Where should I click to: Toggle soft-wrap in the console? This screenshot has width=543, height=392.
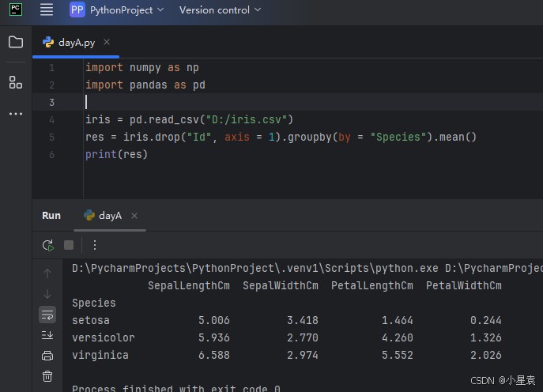[x=47, y=315]
